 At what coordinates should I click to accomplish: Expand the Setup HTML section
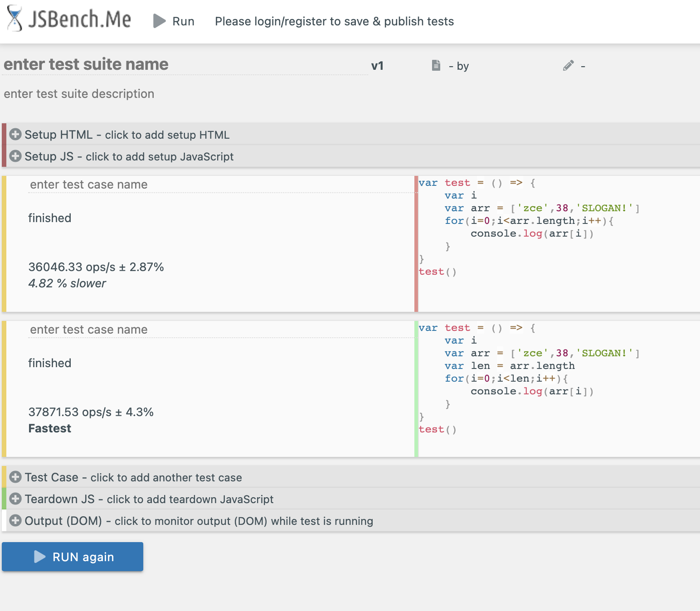(127, 135)
